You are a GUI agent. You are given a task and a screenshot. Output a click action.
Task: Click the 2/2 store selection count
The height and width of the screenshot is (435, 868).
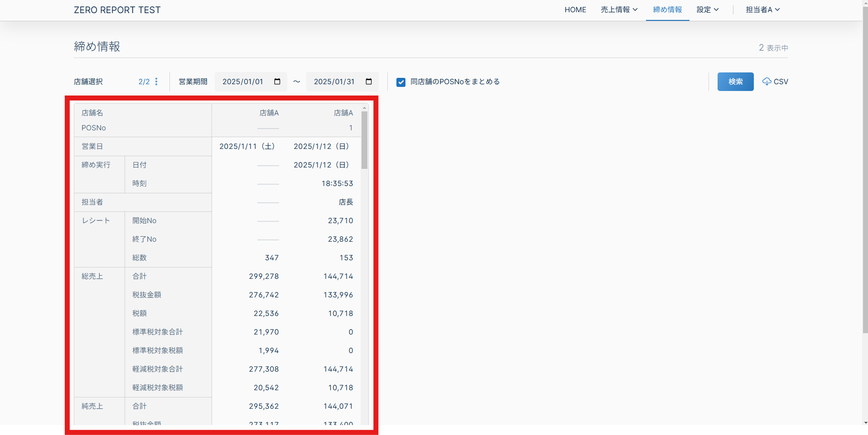144,81
